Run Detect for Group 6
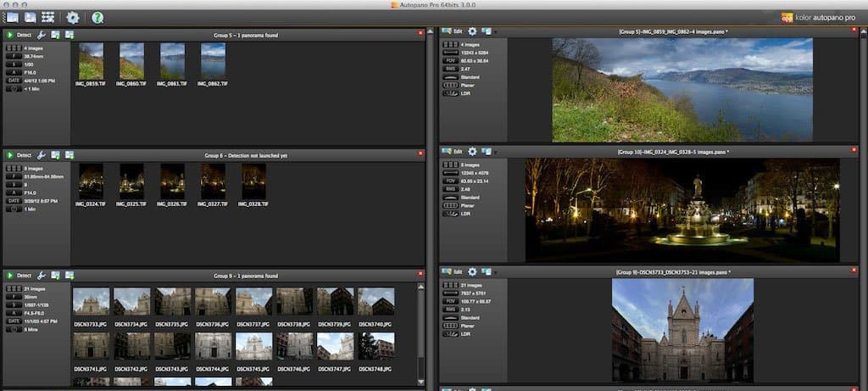 click(19, 155)
